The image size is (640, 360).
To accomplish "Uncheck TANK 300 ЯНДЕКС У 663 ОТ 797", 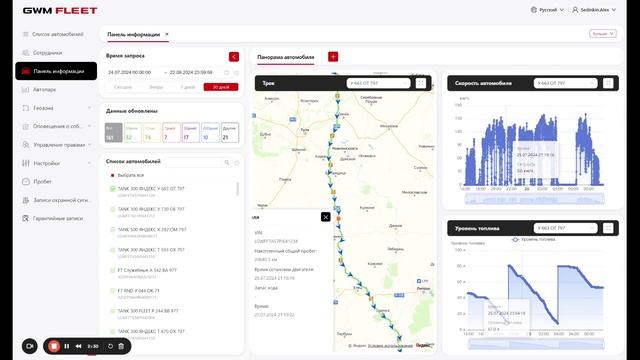I will 113,189.
